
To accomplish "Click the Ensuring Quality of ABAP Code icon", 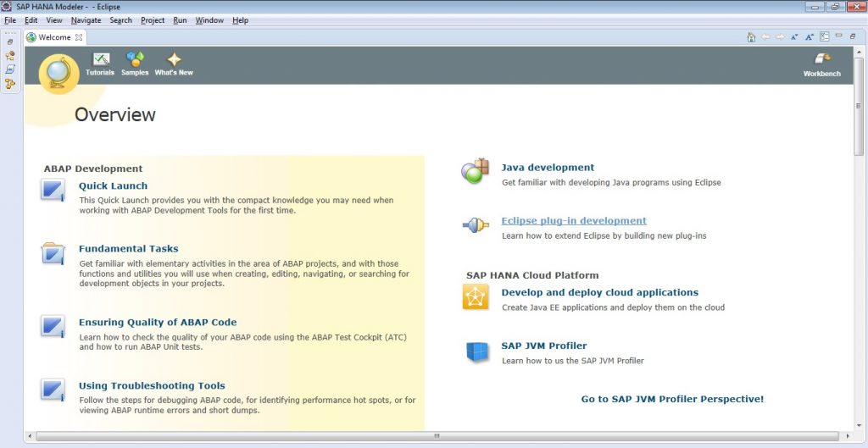I will pyautogui.click(x=53, y=326).
